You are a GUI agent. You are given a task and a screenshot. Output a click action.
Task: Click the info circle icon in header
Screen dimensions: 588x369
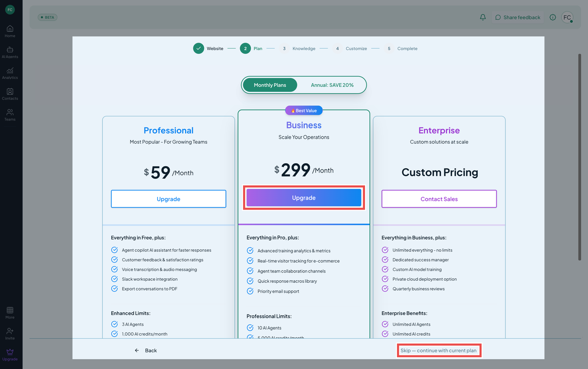pyautogui.click(x=553, y=17)
